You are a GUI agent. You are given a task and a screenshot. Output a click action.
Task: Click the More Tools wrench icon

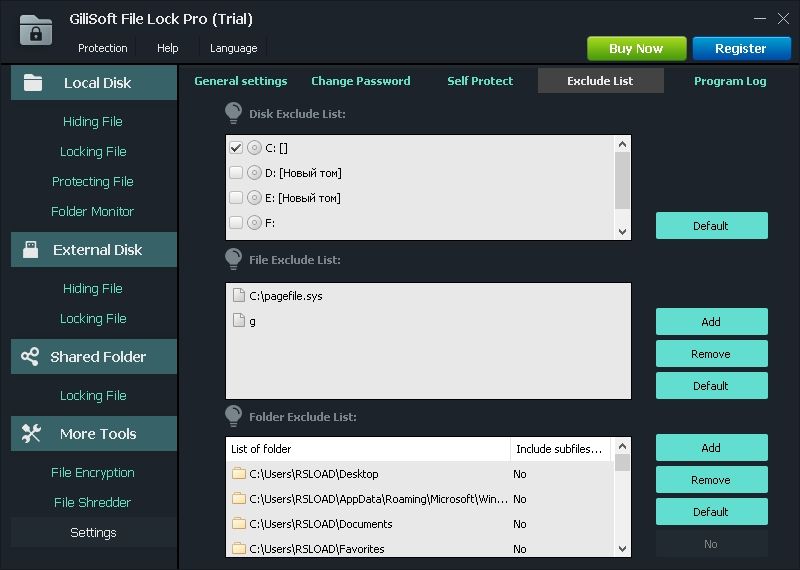[x=31, y=433]
